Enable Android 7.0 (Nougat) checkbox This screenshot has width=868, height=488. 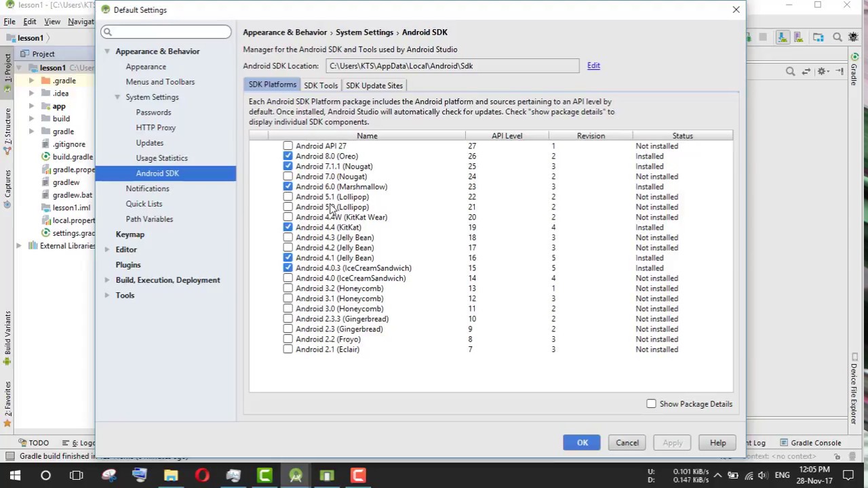(288, 176)
